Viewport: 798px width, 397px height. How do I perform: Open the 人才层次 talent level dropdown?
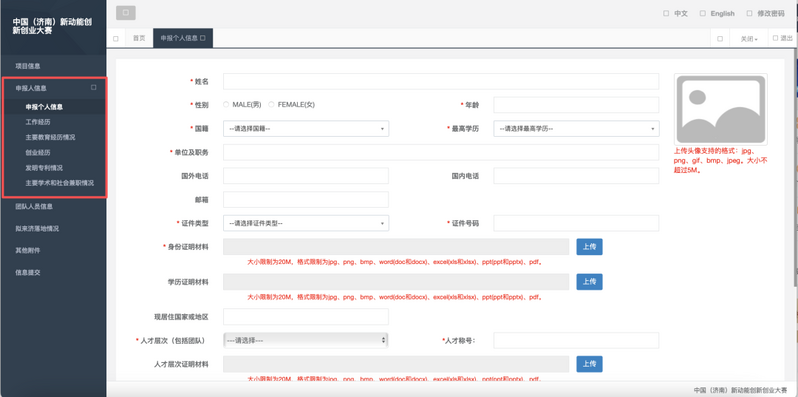coord(306,340)
